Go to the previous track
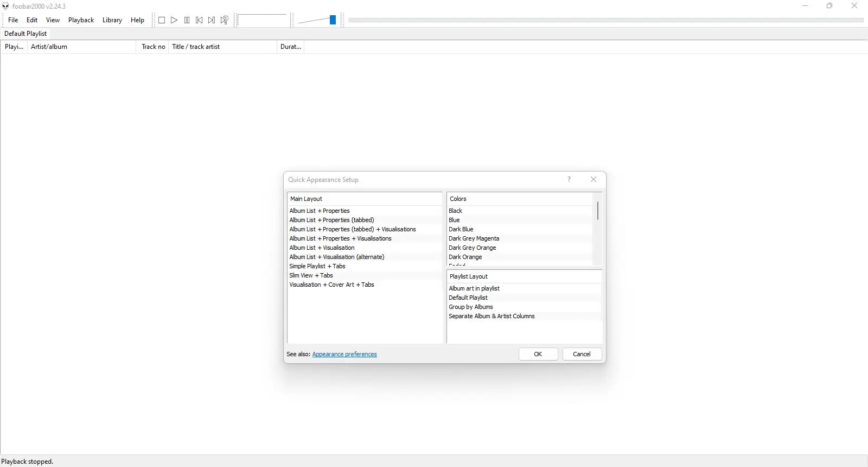Image resolution: width=868 pixels, height=467 pixels. click(199, 20)
